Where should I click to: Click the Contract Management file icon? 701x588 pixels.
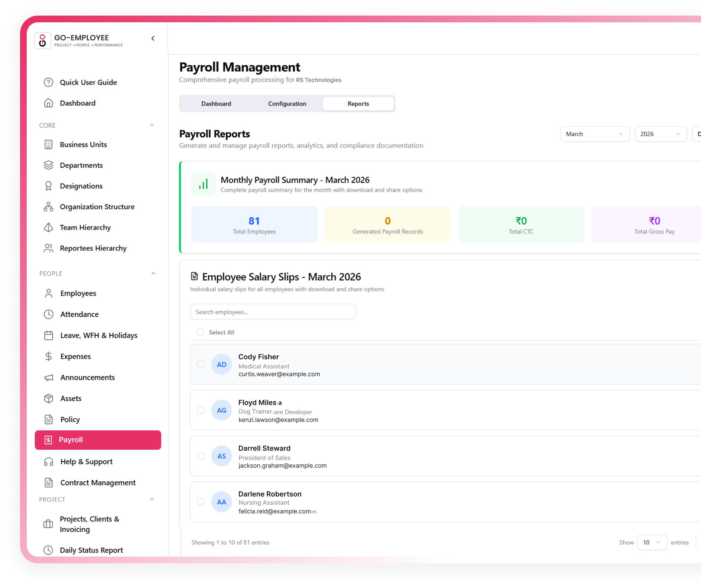click(x=49, y=482)
